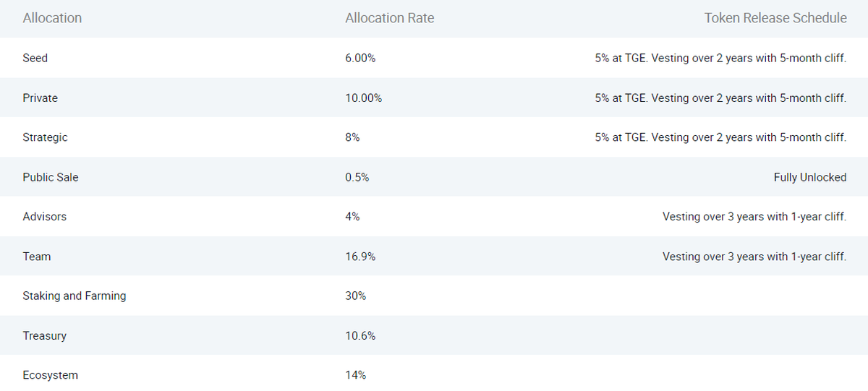This screenshot has height=391, width=868.
Task: Click the 6.00% Seed allocation rate
Action: point(360,58)
